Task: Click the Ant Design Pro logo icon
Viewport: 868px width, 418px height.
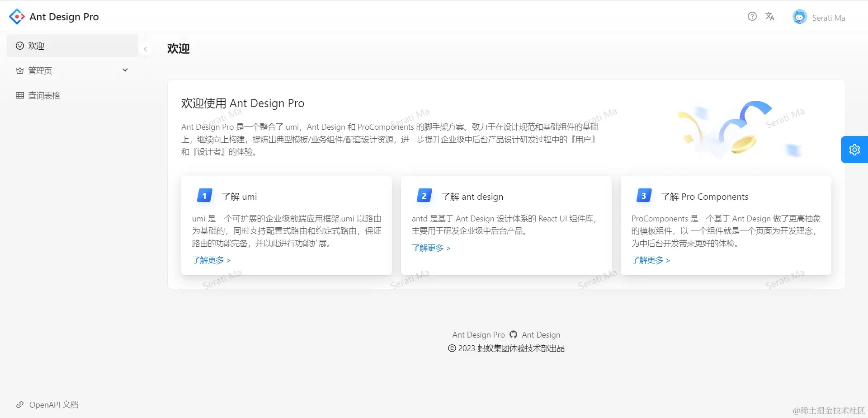Action: click(x=17, y=17)
